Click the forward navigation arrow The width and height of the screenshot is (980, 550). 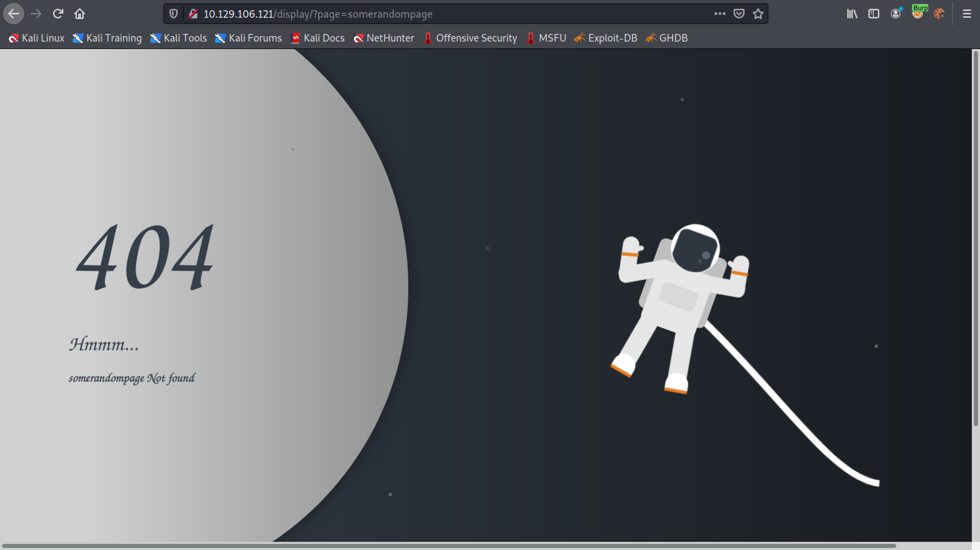pos(36,14)
